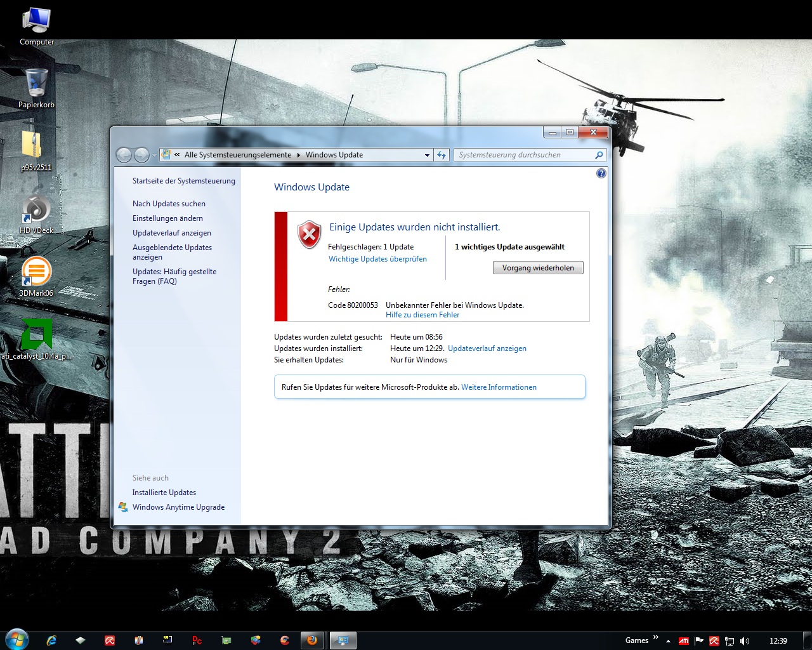Click the Alle Systemsteuerungselemente breadcrumb

pos(238,155)
